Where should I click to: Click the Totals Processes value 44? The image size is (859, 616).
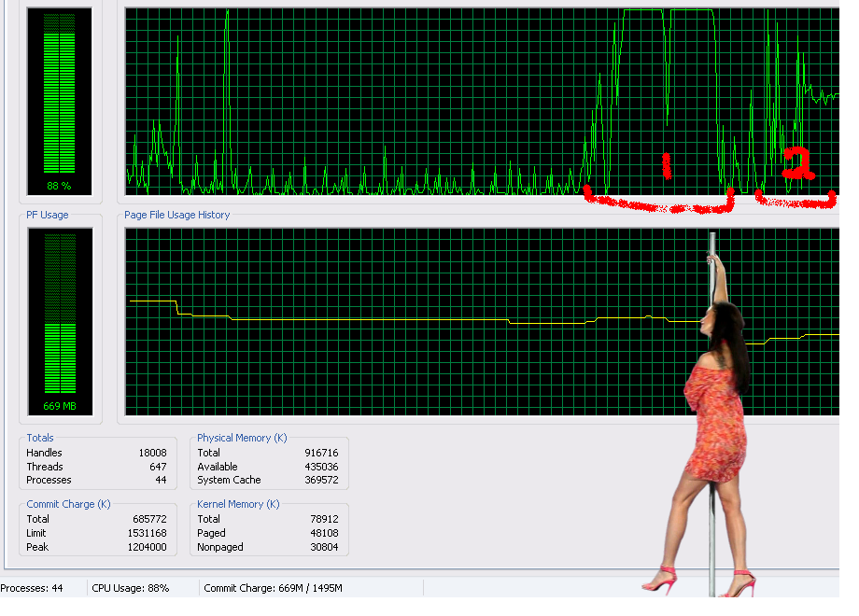[x=161, y=480]
